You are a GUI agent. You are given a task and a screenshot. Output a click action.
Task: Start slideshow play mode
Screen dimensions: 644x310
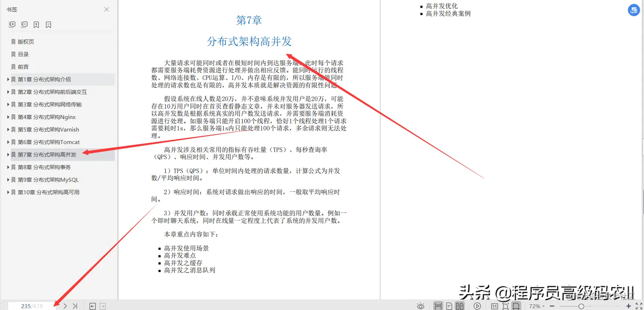pos(477,306)
